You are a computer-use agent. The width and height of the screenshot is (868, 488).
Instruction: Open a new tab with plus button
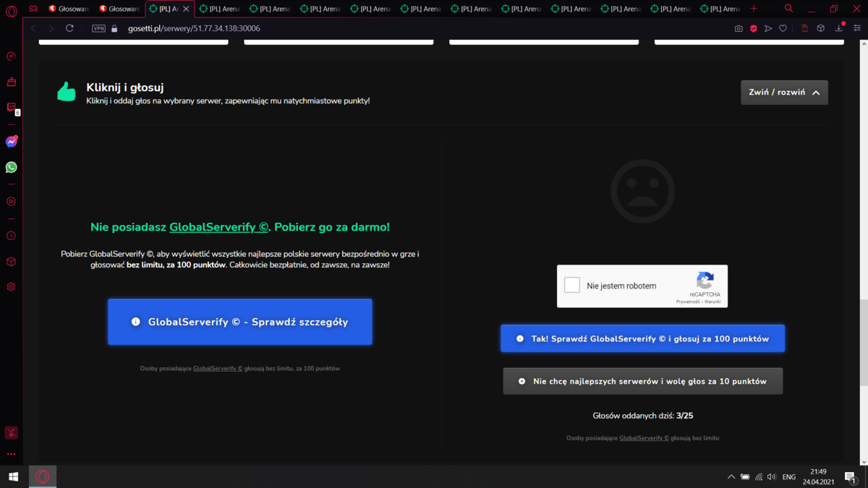coord(754,9)
